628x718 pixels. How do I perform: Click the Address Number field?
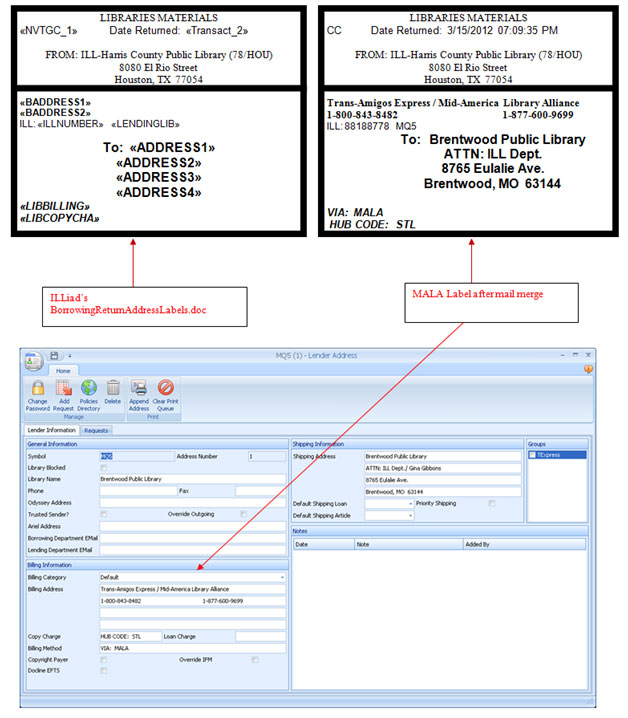point(267,457)
